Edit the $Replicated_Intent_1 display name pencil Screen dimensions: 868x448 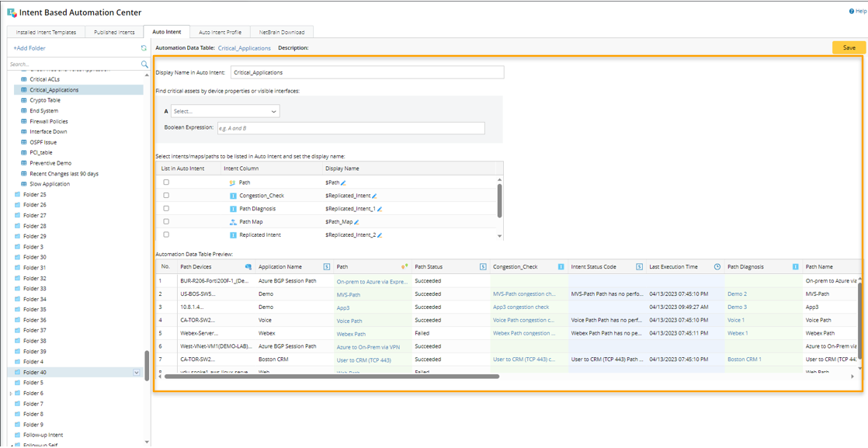tap(380, 209)
